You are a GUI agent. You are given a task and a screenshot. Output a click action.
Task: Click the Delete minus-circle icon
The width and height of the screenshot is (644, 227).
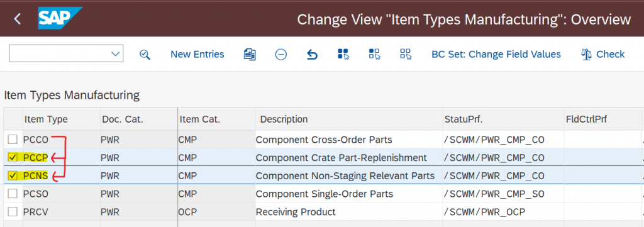[281, 54]
